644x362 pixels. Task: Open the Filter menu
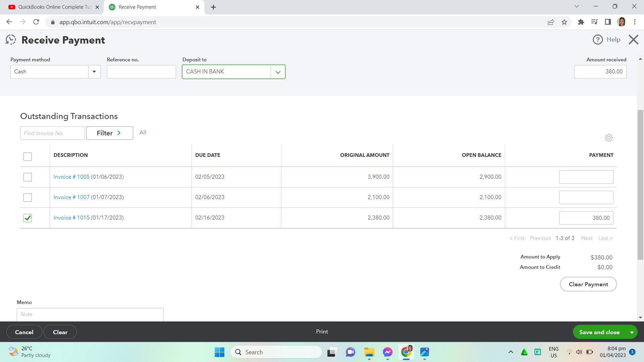tap(109, 133)
